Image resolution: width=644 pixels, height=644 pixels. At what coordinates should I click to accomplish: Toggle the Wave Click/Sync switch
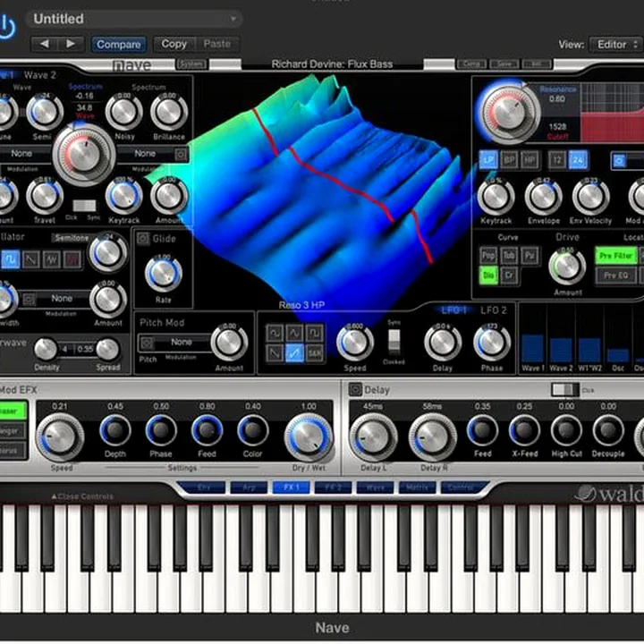tap(84, 206)
